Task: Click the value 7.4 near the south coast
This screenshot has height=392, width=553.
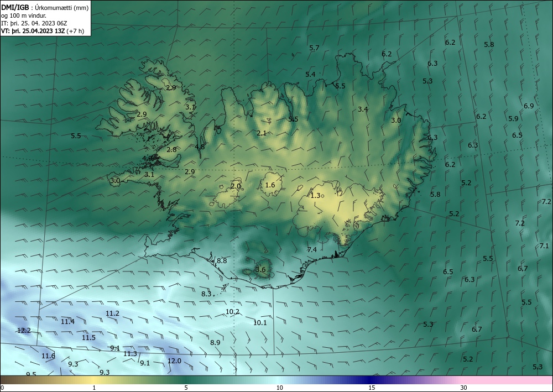Action: [x=312, y=249]
